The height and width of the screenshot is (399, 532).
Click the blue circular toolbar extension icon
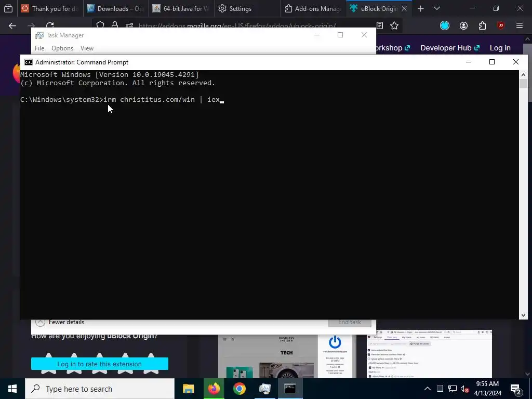[x=445, y=25]
